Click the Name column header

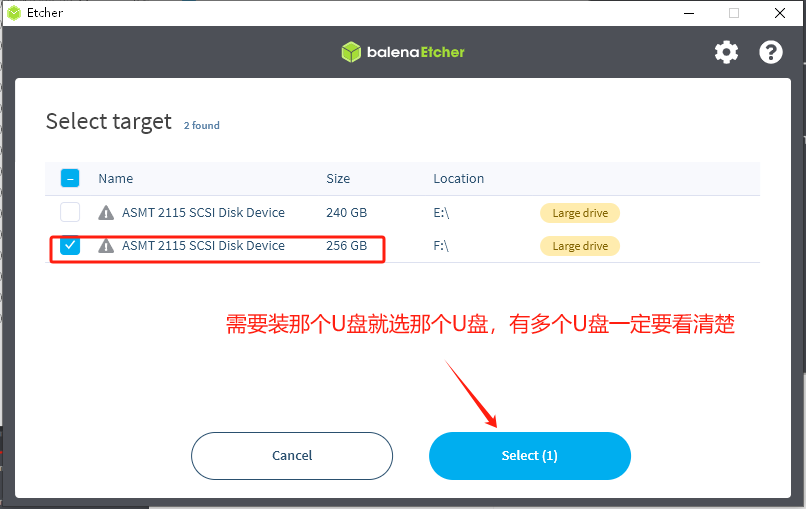116,178
